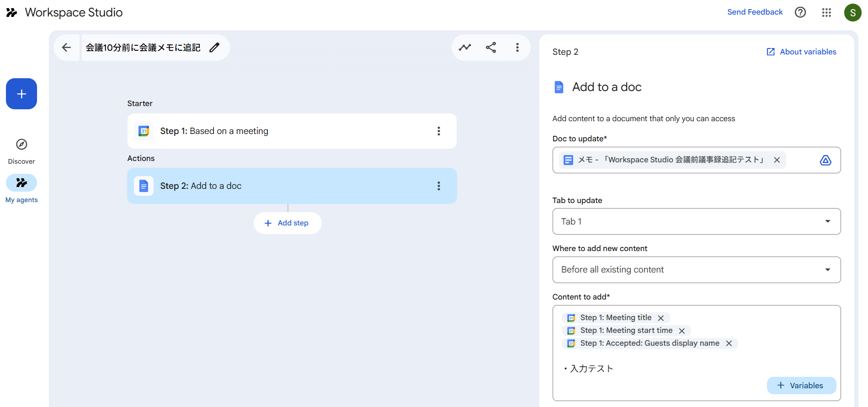Image resolution: width=868 pixels, height=407 pixels.
Task: Open the About variables link
Action: 801,52
